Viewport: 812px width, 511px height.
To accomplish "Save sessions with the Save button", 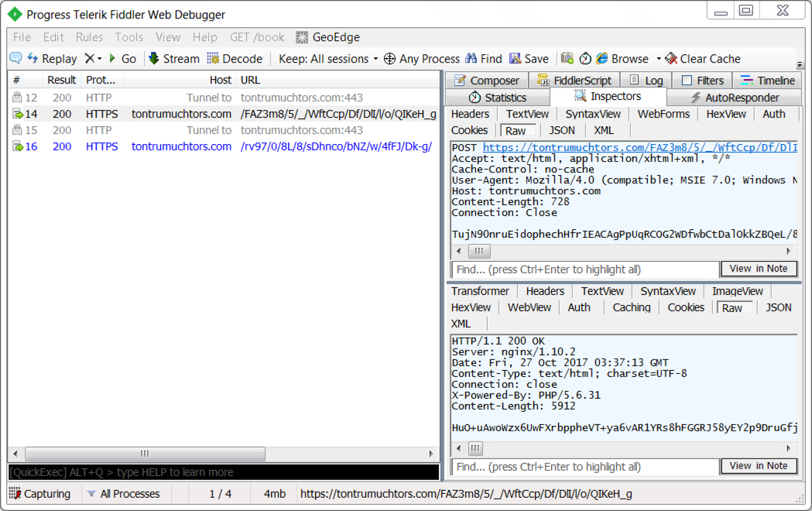I will point(529,59).
